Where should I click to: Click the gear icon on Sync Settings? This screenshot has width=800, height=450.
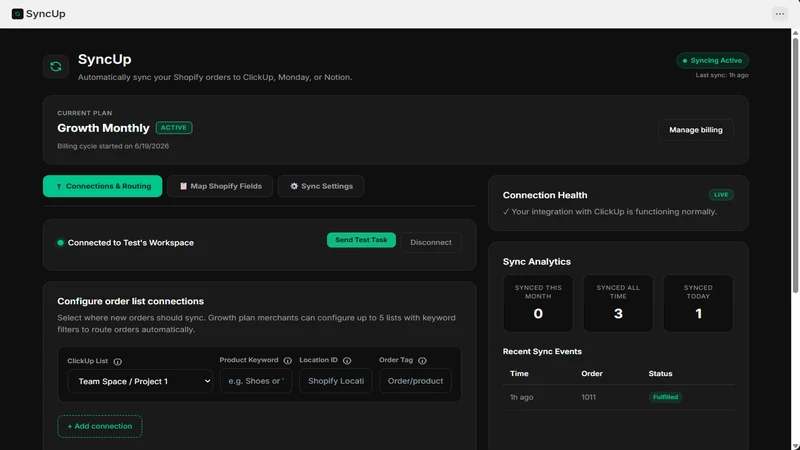[x=294, y=186]
